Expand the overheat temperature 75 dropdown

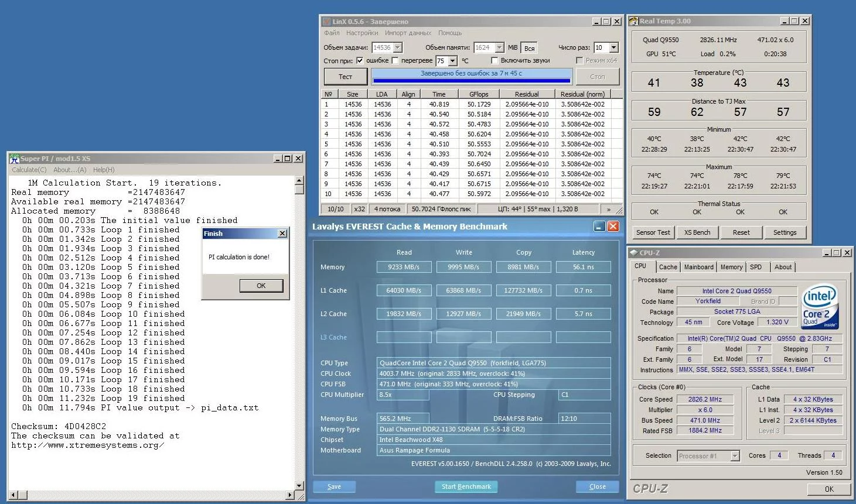tap(452, 61)
